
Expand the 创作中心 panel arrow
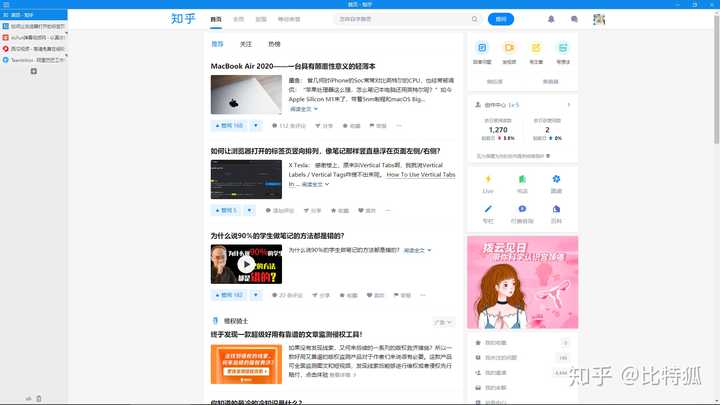(x=568, y=105)
